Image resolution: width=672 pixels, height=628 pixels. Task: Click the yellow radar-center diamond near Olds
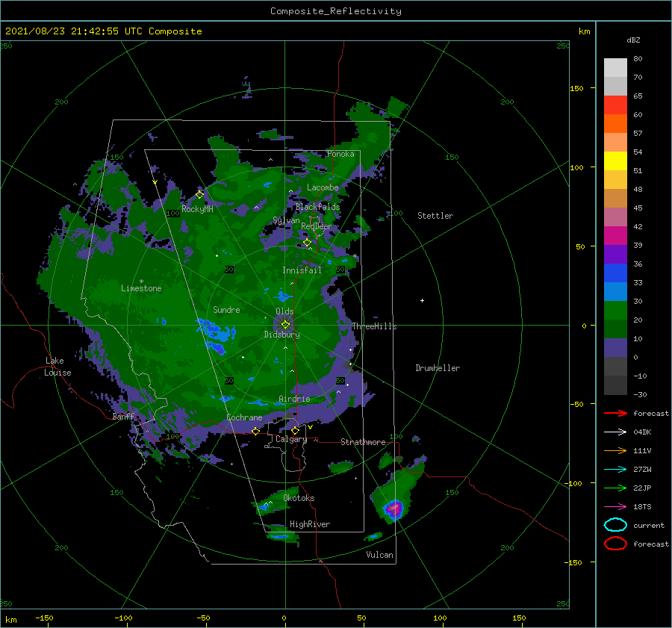[x=285, y=325]
